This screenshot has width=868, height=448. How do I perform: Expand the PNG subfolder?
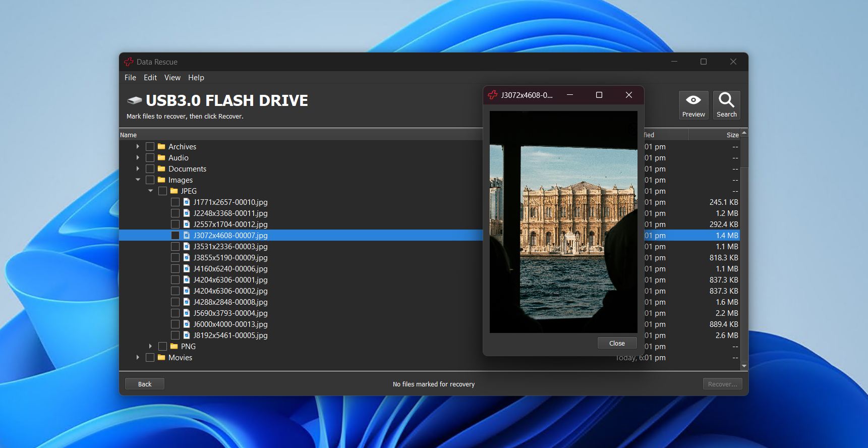click(x=150, y=346)
